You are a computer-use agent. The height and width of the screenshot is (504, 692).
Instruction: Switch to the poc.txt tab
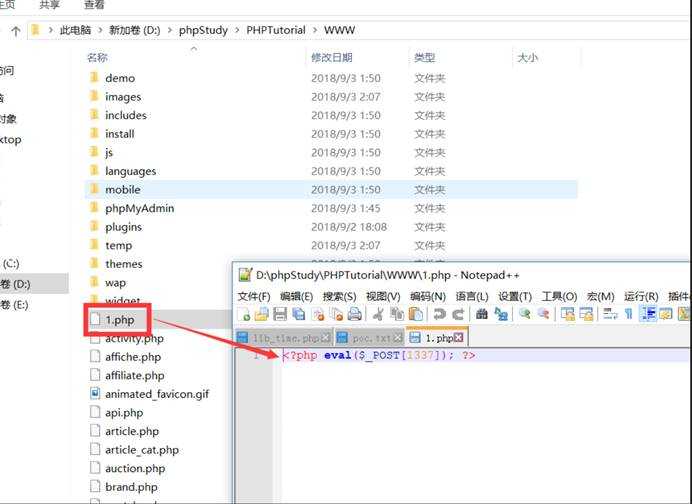[x=371, y=338]
